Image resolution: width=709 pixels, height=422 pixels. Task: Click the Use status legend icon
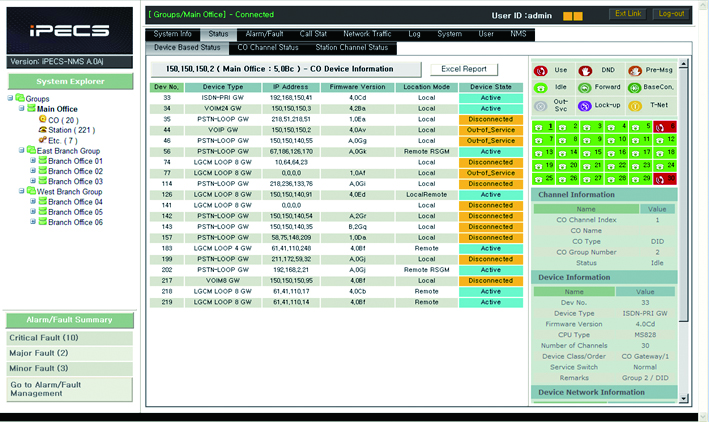coord(540,71)
